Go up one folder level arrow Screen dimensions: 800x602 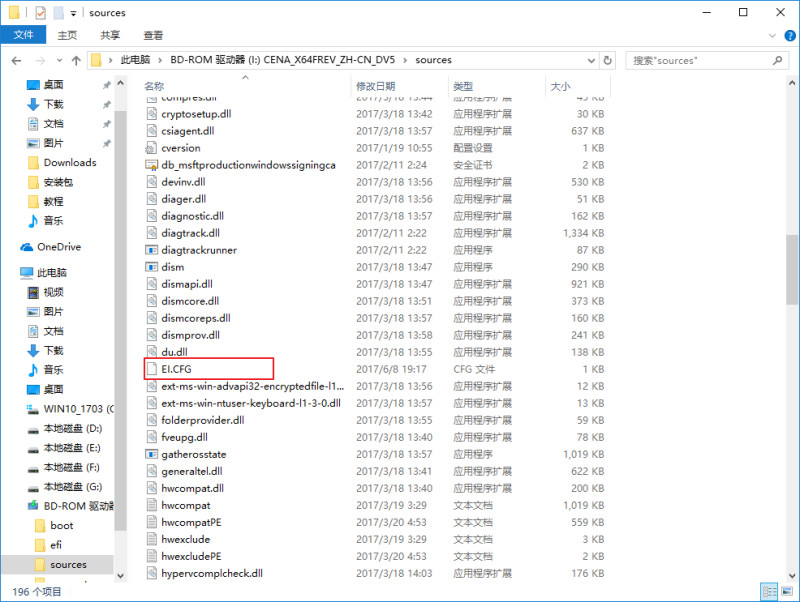click(76, 61)
